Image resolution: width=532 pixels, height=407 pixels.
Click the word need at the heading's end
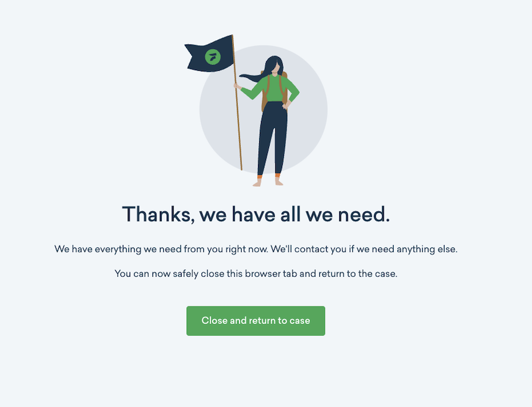[x=364, y=215]
